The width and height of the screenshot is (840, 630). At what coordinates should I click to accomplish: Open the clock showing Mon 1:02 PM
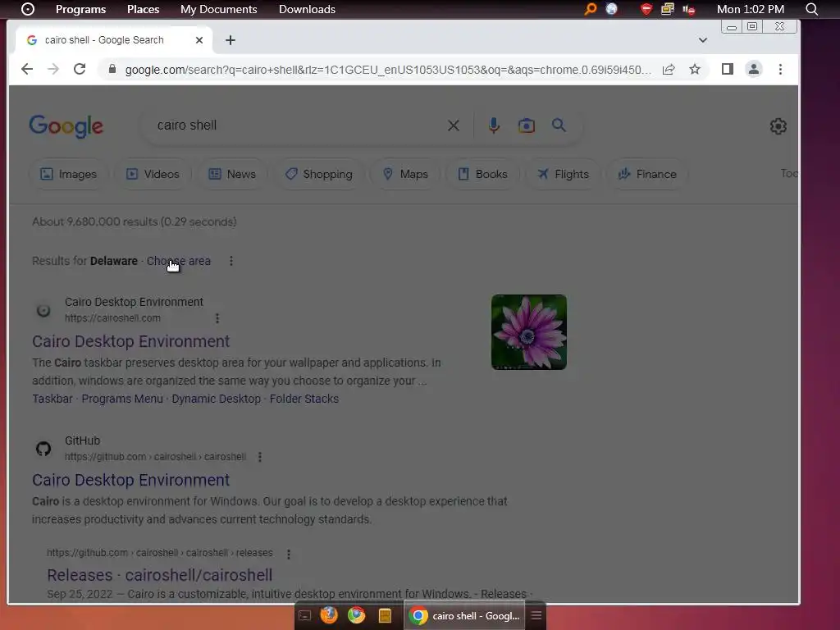(x=751, y=9)
